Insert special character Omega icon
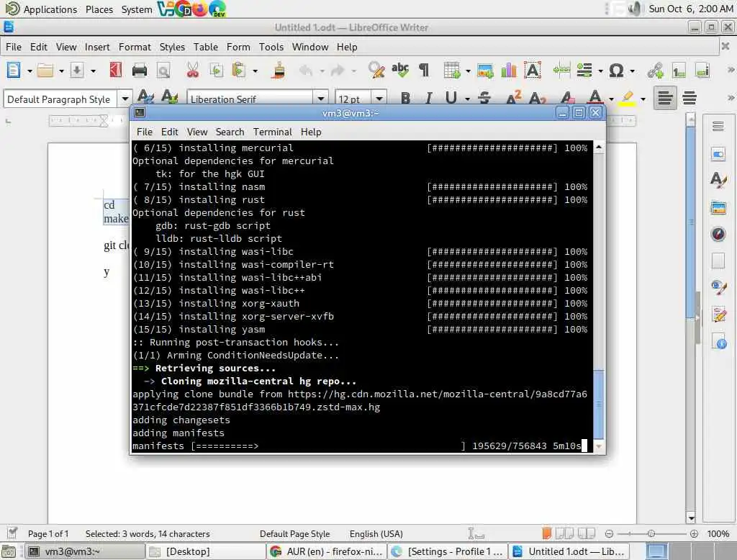Image resolution: width=737 pixels, height=560 pixels. pyautogui.click(x=616, y=71)
